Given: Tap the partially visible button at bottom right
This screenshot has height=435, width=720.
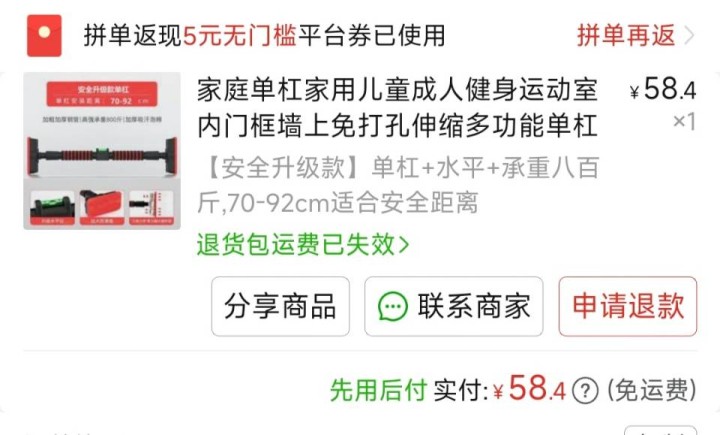Looking at the screenshot, I should pyautogui.click(x=661, y=430).
